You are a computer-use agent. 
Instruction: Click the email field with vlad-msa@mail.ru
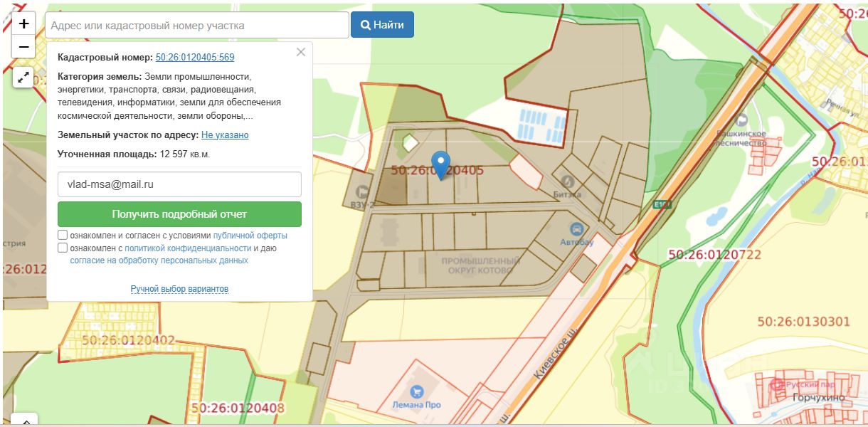[179, 184]
